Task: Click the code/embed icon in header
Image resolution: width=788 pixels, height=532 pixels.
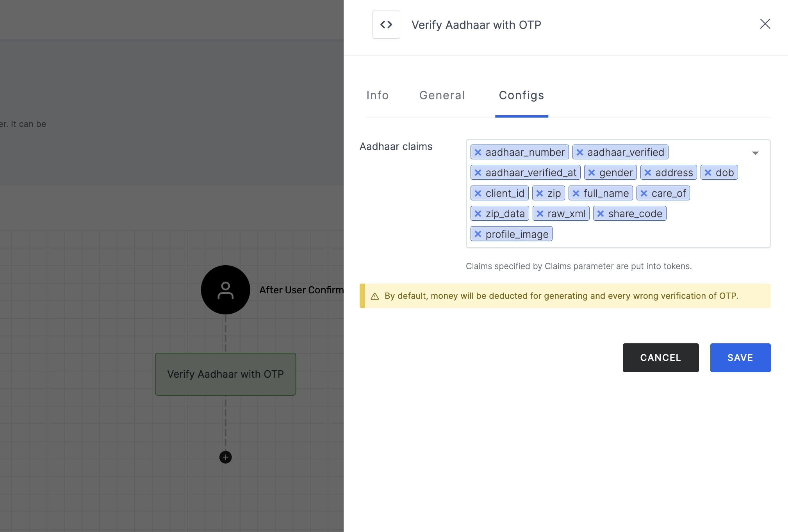Action: tap(386, 24)
